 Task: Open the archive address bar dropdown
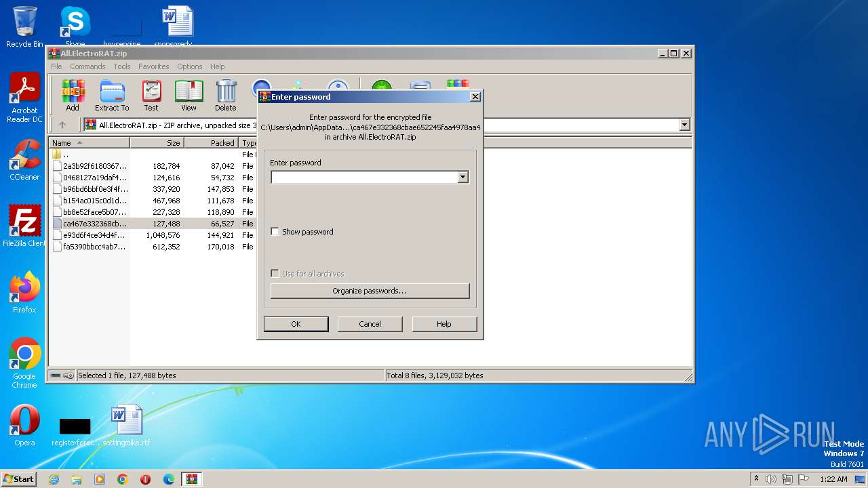click(x=684, y=125)
